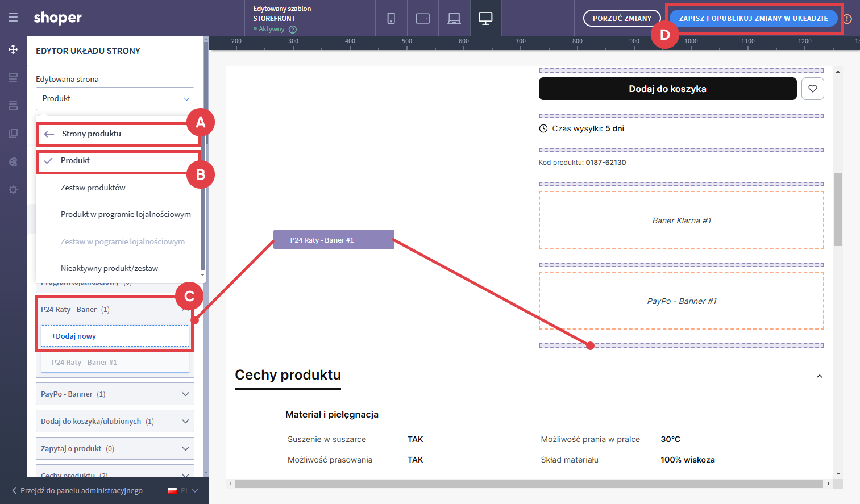Open the hamburger menu icon
Screen dimensions: 860x504
[x=13, y=18]
